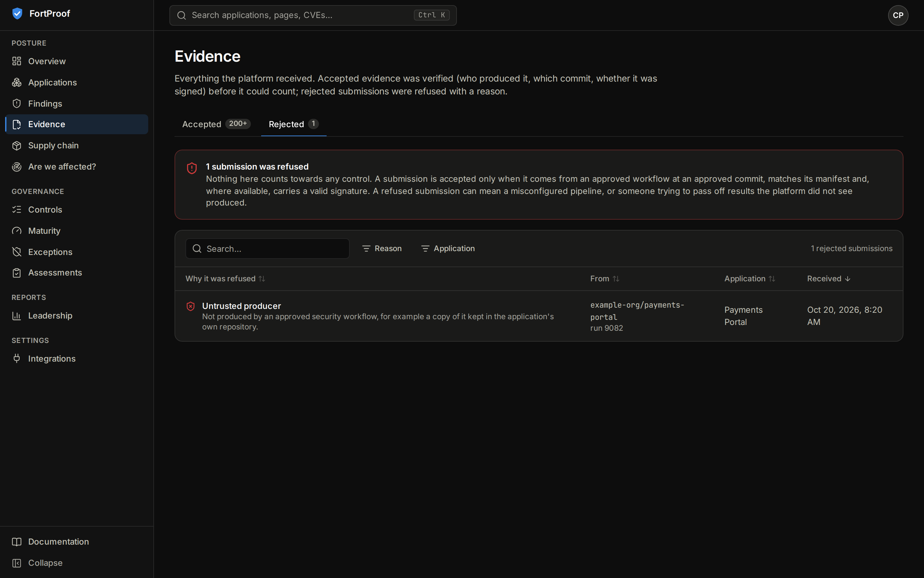Sort by From column
924x578 pixels.
click(604, 279)
